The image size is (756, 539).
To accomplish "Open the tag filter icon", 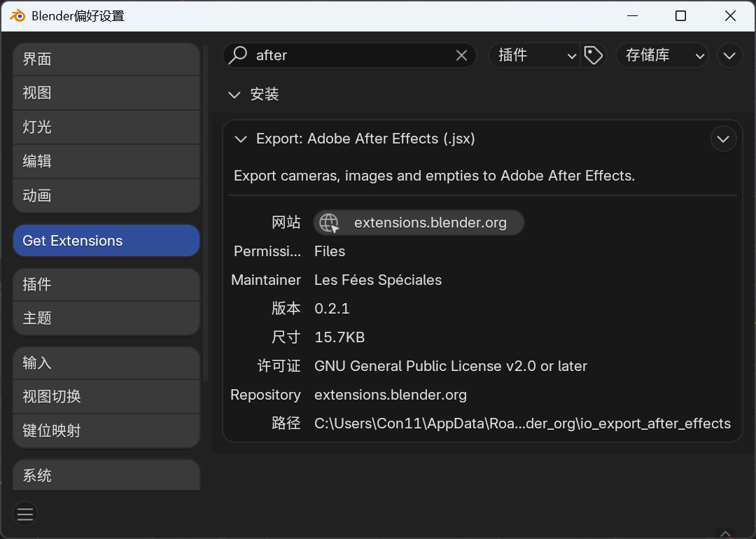I will (594, 55).
